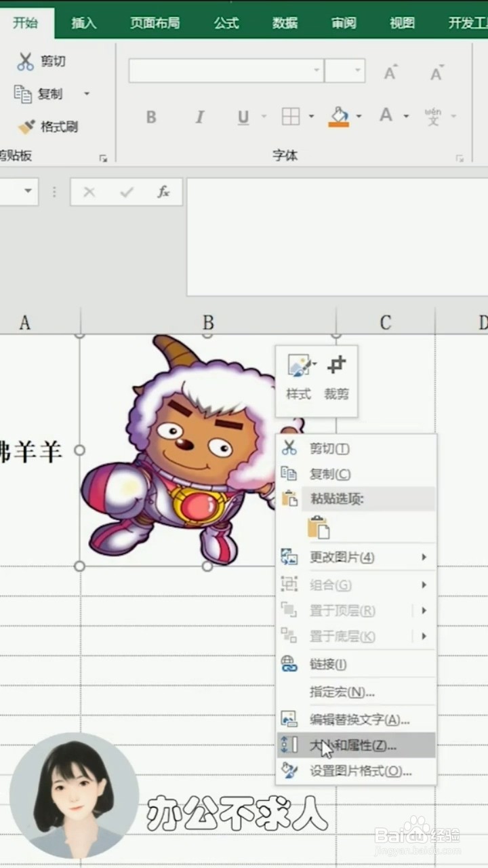Open font color dropdown arrow
The height and width of the screenshot is (868, 488).
point(406,117)
